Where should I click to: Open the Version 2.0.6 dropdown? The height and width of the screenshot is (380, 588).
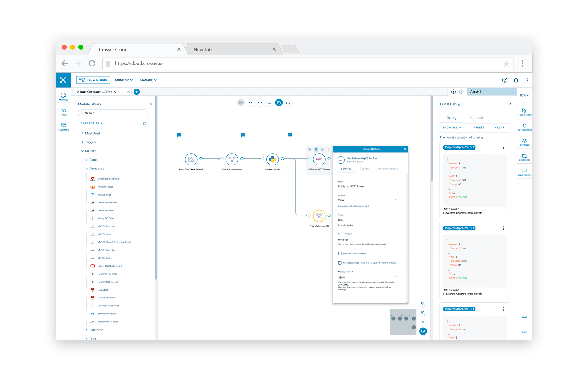click(368, 200)
